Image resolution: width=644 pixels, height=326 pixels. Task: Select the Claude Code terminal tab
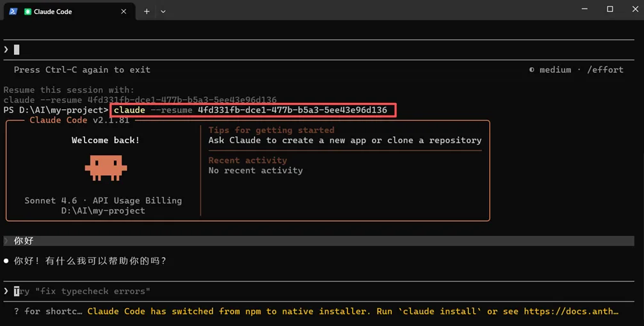coord(69,12)
